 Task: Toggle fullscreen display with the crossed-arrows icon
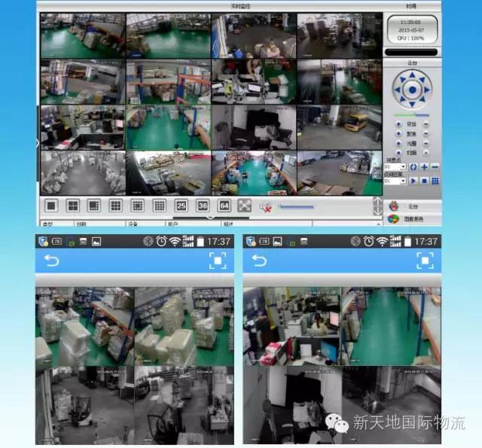[245, 205]
